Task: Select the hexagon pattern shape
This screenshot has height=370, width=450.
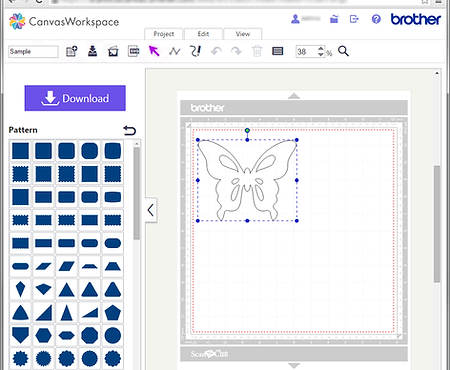Action: pyautogui.click(x=43, y=335)
